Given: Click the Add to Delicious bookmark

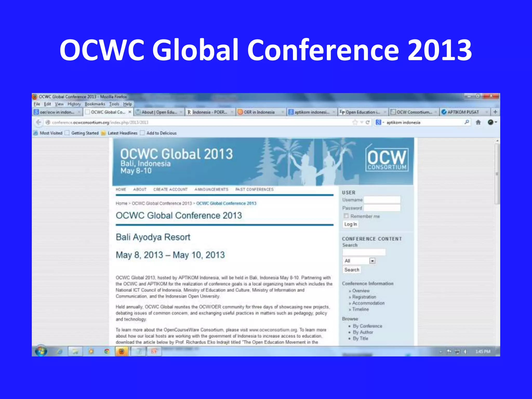Looking at the screenshot, I should (x=158, y=133).
